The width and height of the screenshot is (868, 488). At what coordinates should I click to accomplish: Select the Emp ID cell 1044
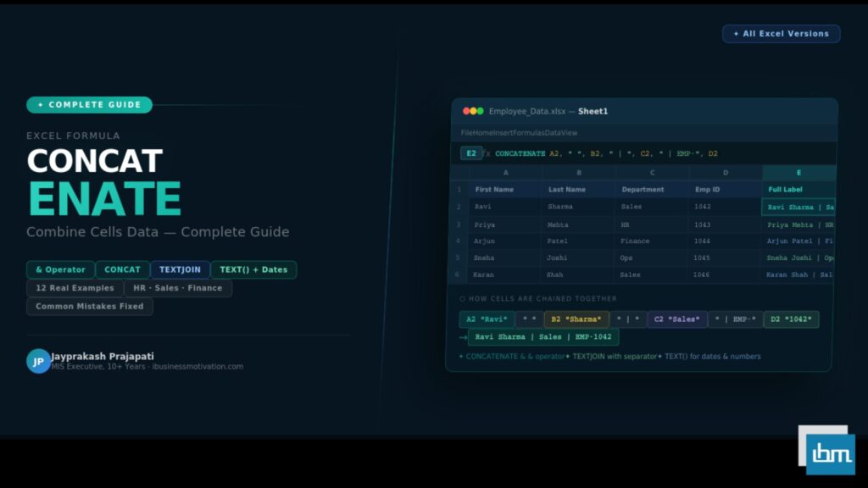(x=726, y=241)
